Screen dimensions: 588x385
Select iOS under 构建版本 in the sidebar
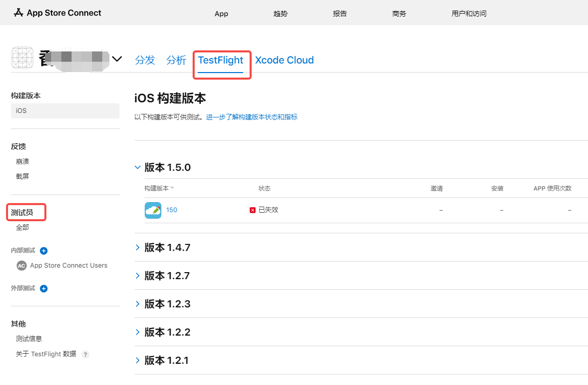click(65, 110)
